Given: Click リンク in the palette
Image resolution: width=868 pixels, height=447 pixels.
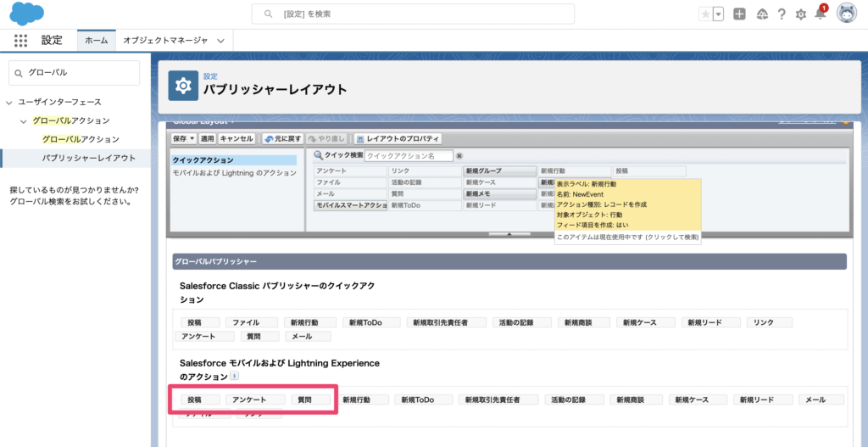Looking at the screenshot, I should click(x=425, y=170).
